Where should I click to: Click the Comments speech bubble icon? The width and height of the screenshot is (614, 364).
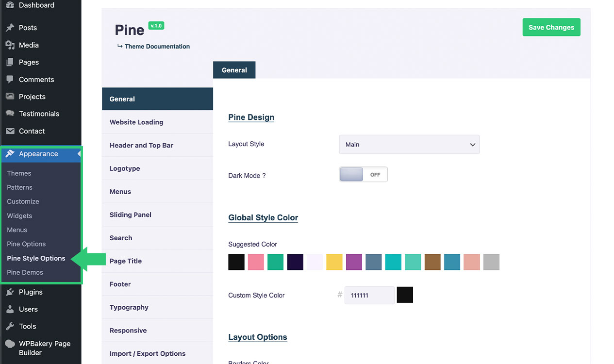click(x=10, y=80)
